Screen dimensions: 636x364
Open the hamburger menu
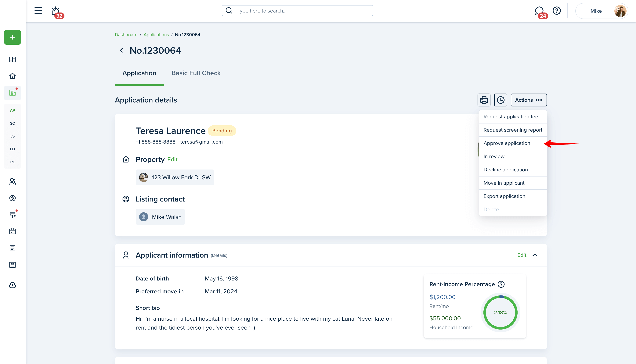click(x=38, y=11)
